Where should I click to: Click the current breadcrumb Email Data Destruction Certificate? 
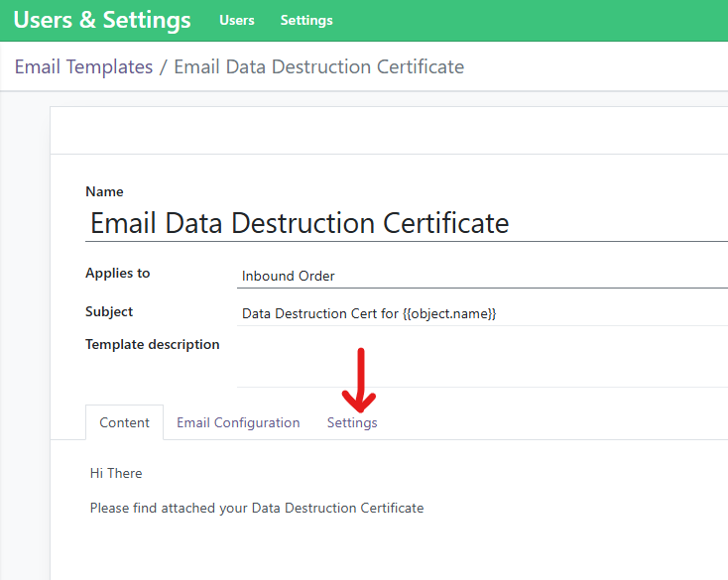coord(318,67)
